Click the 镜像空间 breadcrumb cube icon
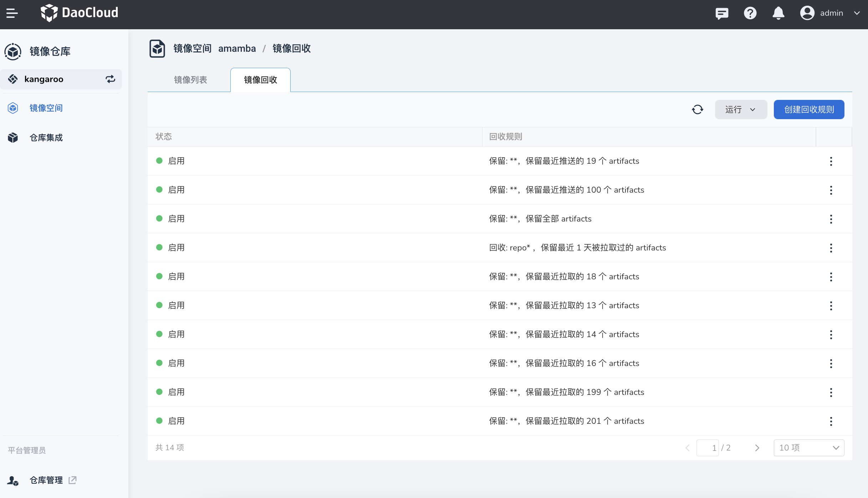The image size is (868, 498). point(157,49)
